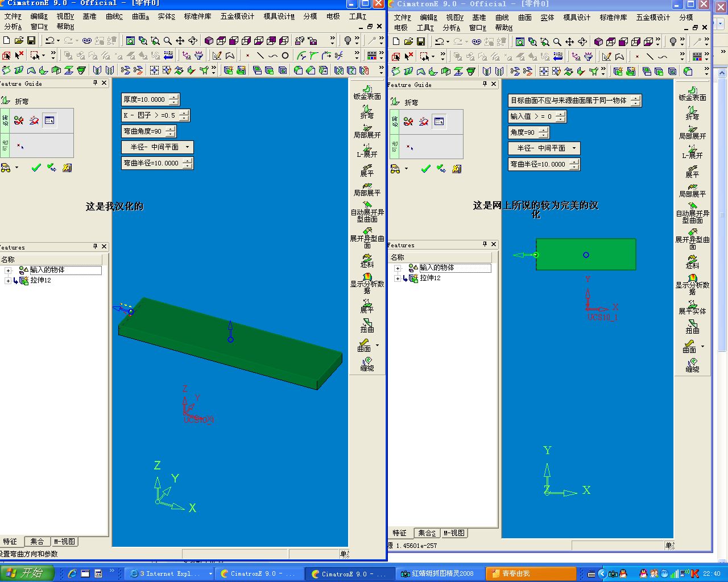Close the right window Features tree panel
This screenshot has height=582, width=728.
[x=494, y=244]
